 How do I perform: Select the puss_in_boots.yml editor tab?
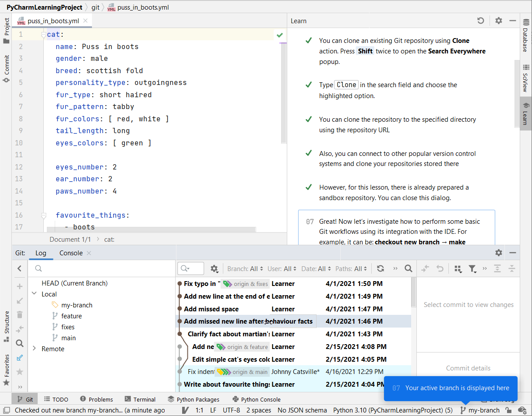point(53,21)
